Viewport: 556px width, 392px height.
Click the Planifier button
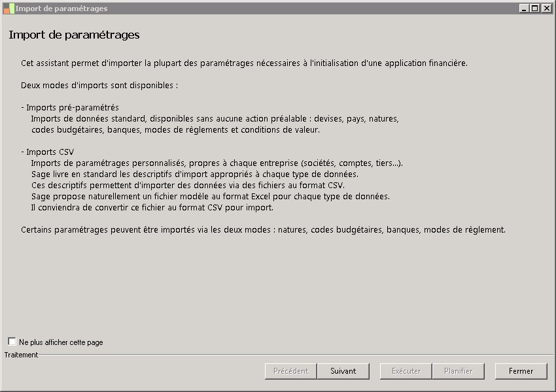point(458,371)
